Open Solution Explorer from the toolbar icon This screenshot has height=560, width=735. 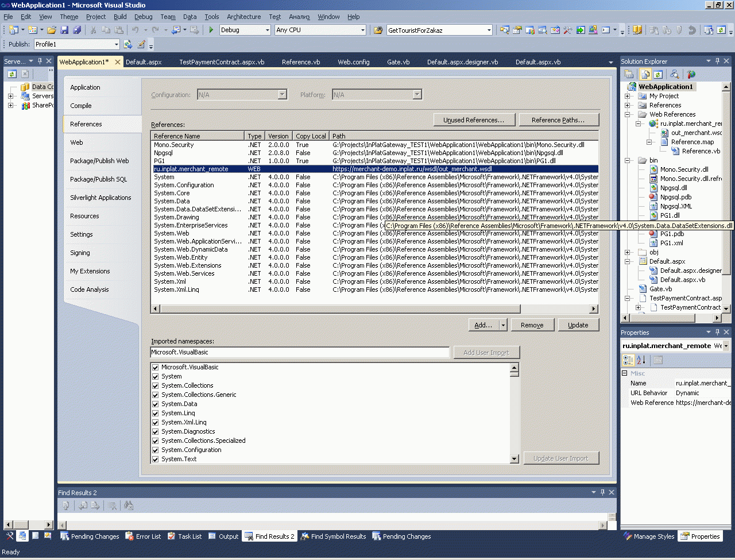pyautogui.click(x=505, y=30)
